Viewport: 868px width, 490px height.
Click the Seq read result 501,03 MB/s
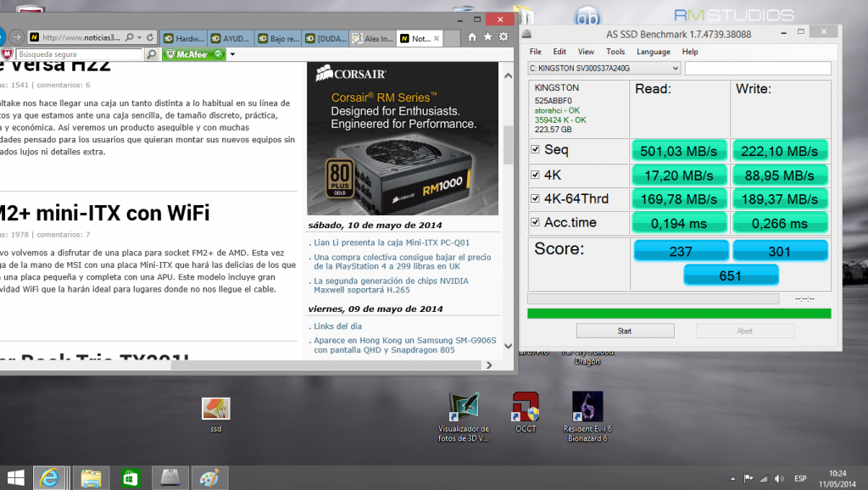679,151
